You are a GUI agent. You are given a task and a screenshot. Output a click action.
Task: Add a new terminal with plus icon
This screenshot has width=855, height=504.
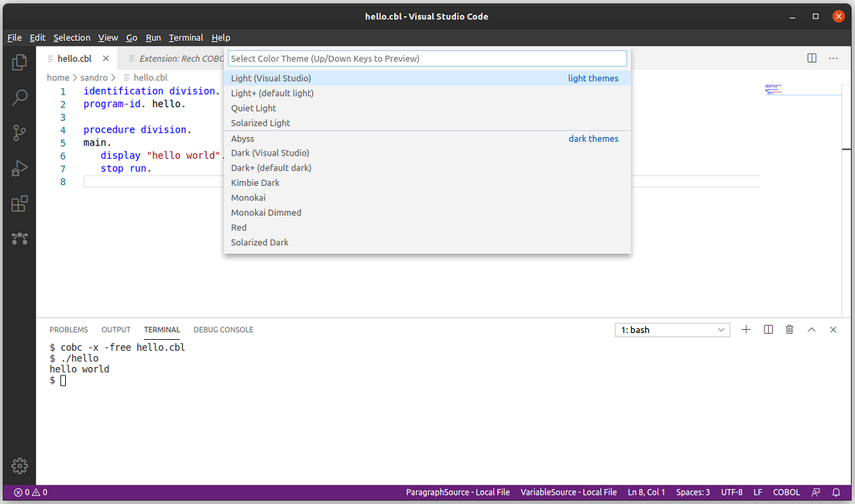pyautogui.click(x=746, y=329)
